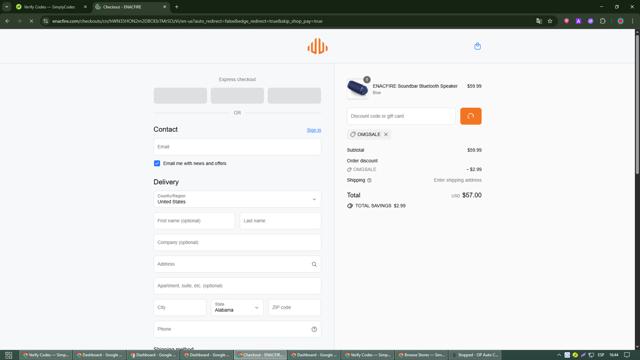Click the translate page icon
The height and width of the screenshot is (360, 640).
pyautogui.click(x=539, y=21)
